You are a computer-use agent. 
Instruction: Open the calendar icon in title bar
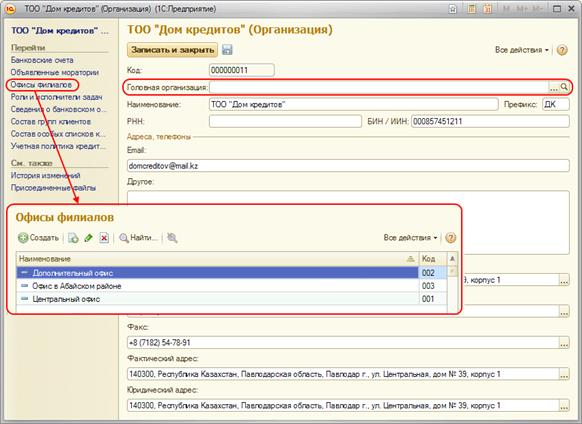point(487,9)
